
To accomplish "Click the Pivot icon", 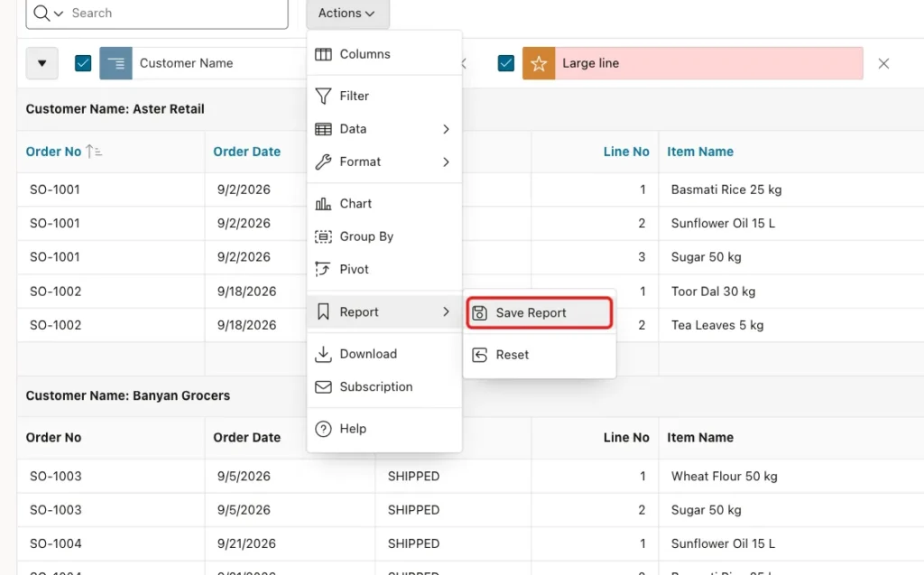I will point(323,269).
